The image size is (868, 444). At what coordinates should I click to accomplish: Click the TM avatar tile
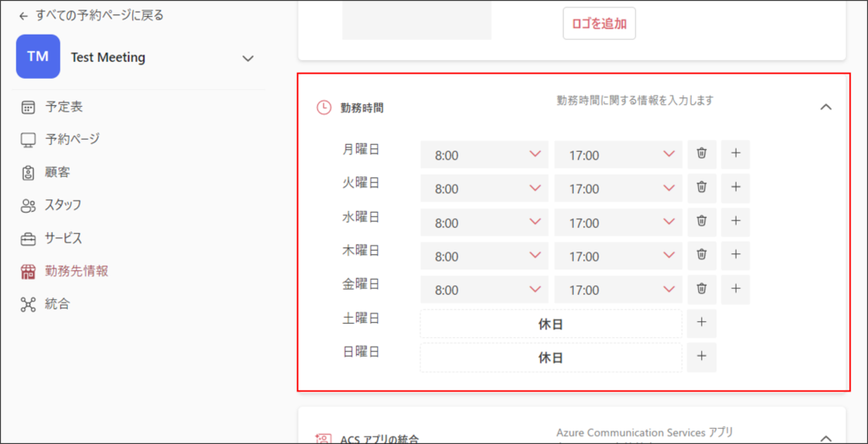click(x=37, y=57)
